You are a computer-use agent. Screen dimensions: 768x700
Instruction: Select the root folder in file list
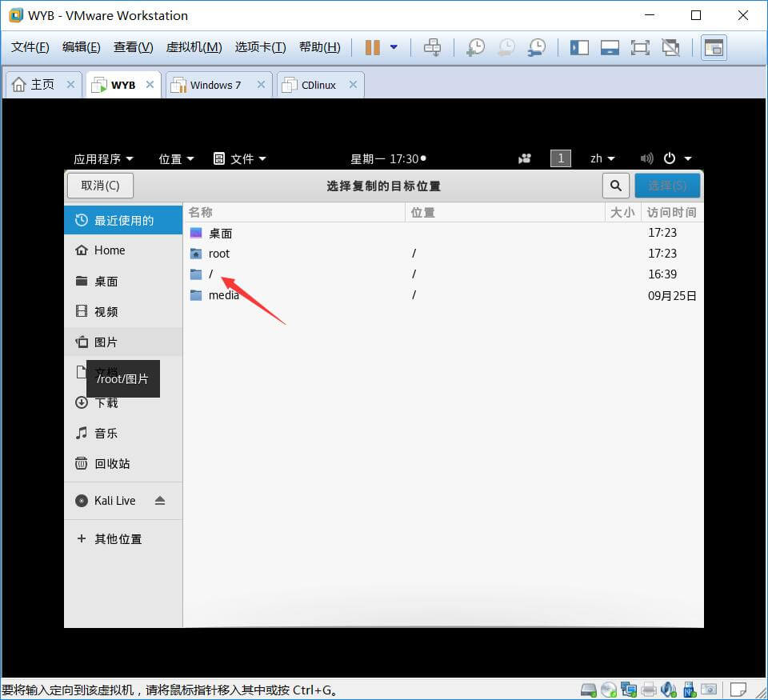tap(218, 254)
